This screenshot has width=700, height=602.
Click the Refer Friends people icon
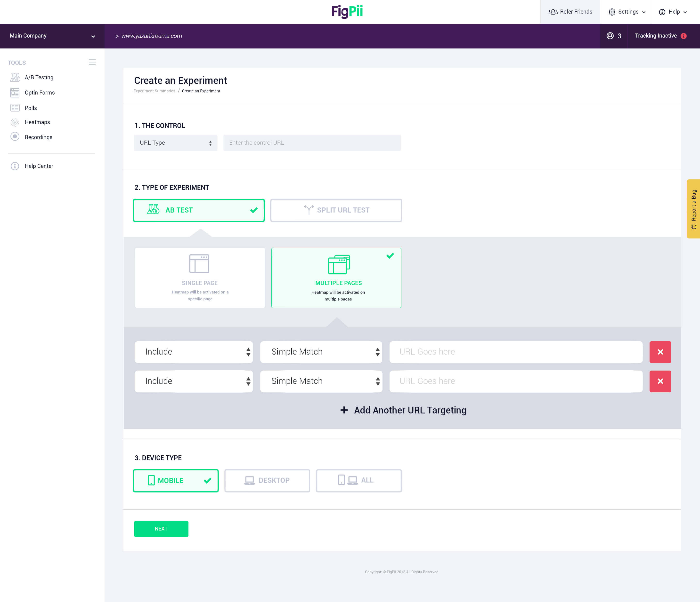coord(553,12)
